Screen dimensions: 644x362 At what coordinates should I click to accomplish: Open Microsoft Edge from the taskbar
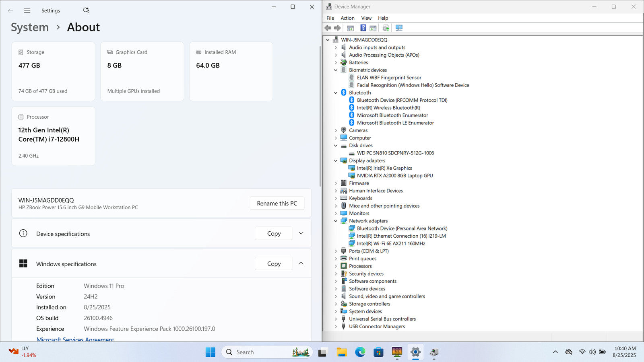(x=360, y=352)
